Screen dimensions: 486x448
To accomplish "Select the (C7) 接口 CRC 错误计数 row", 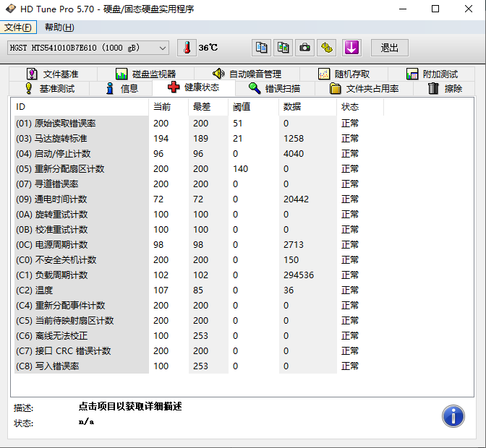I will click(199, 350).
